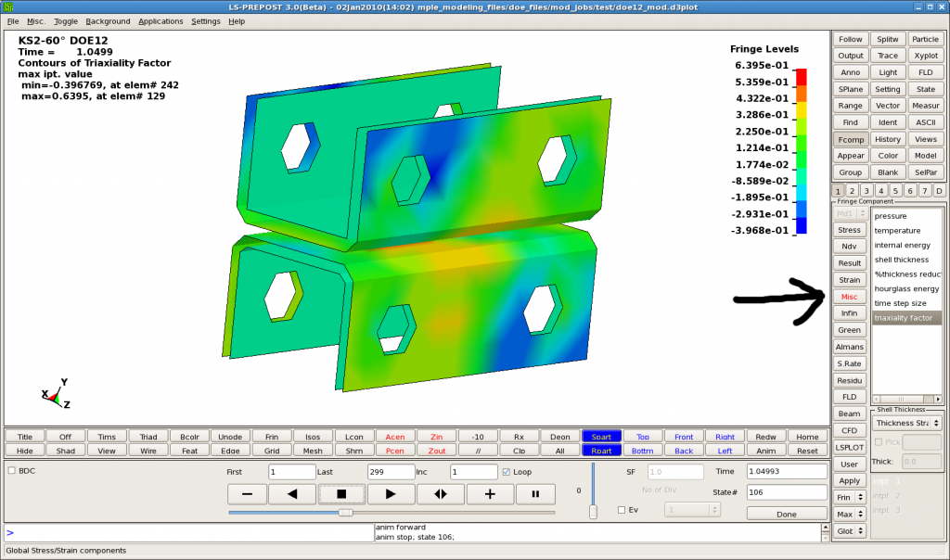Open the File menu
The image size is (950, 560).
[13, 21]
